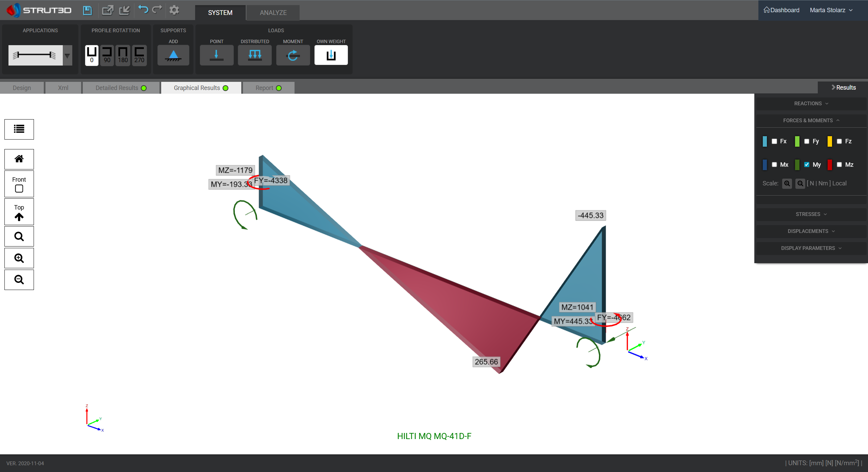Click the undo arrow icon
The height and width of the screenshot is (472, 868).
pyautogui.click(x=143, y=10)
